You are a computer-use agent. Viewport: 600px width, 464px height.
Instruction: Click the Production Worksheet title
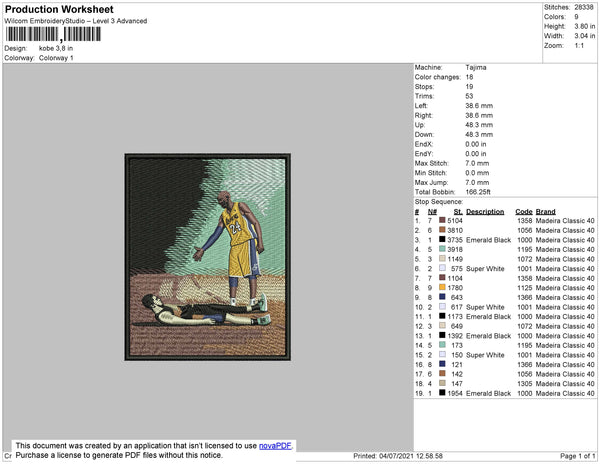coord(59,10)
